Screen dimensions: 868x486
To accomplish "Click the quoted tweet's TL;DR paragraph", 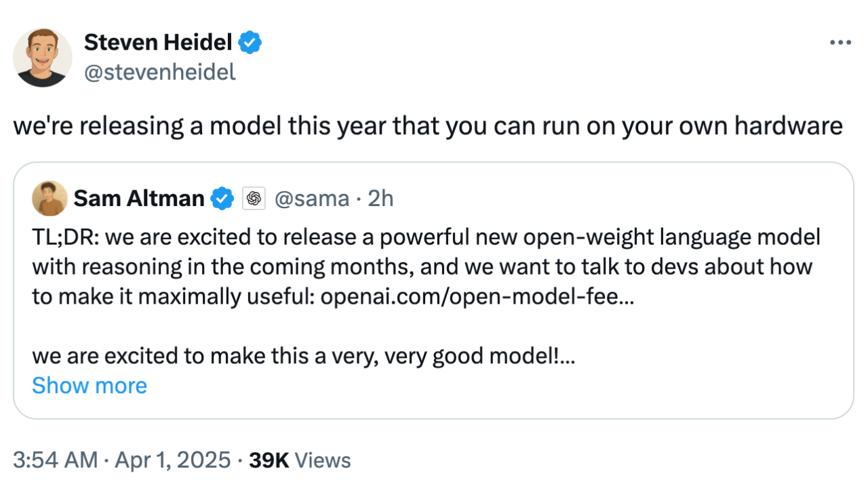I will (x=420, y=266).
